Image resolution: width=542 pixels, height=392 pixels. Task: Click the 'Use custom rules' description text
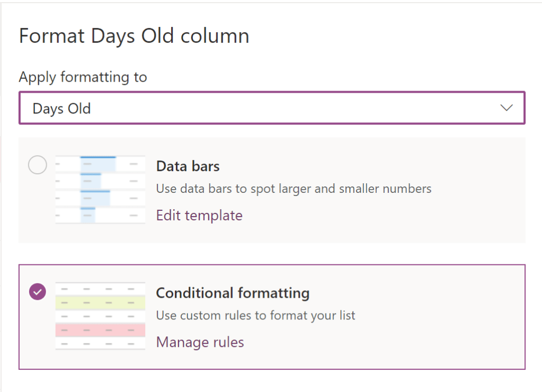click(255, 316)
